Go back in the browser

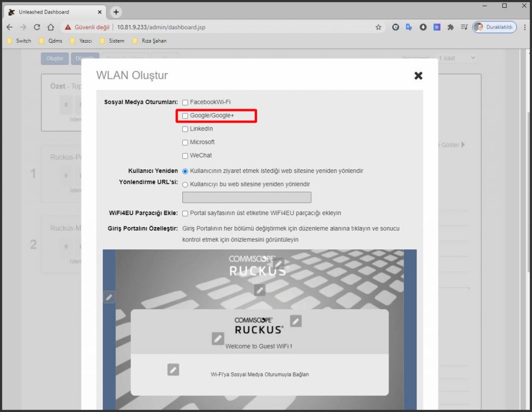point(9,27)
